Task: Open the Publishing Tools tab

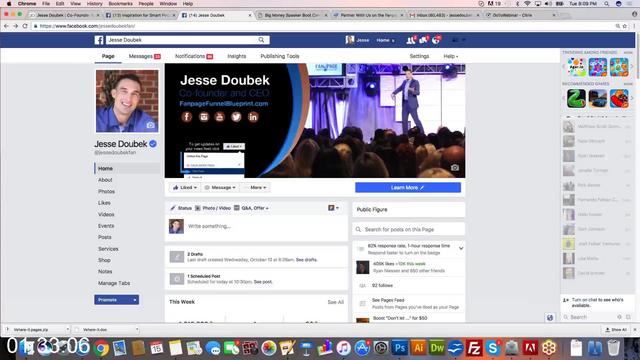Action: (x=280, y=56)
